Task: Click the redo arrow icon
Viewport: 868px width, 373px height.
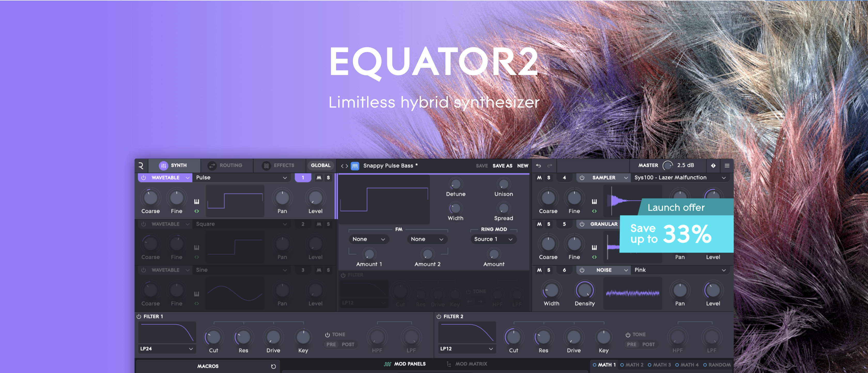Action: (549, 166)
